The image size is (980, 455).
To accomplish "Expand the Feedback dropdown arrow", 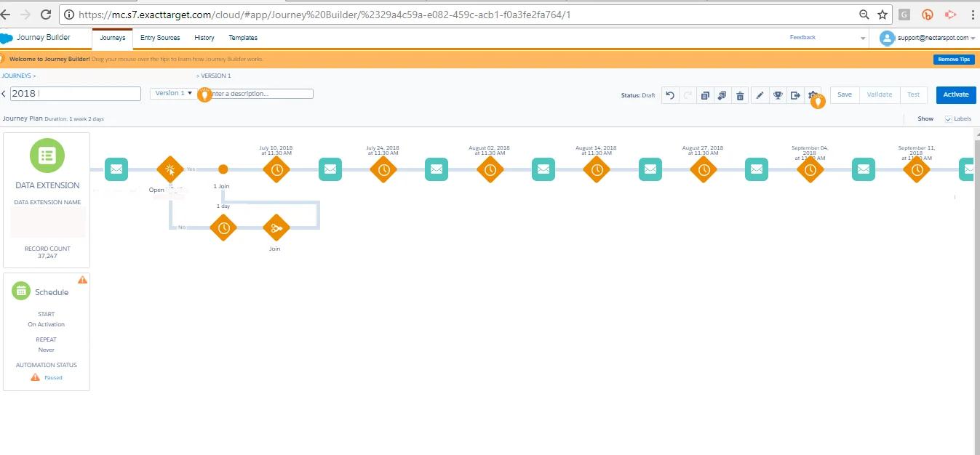I will [863, 38].
